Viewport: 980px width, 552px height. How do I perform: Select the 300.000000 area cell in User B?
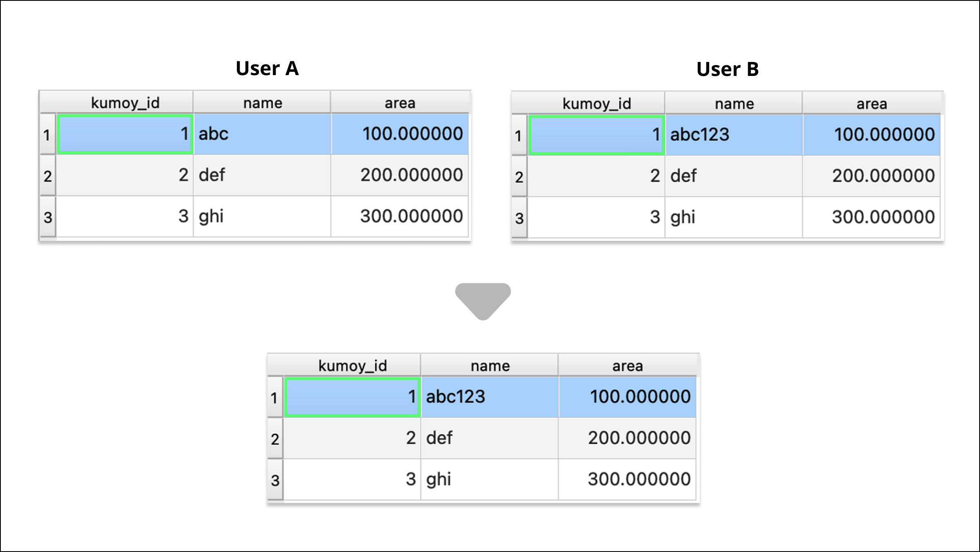(871, 217)
